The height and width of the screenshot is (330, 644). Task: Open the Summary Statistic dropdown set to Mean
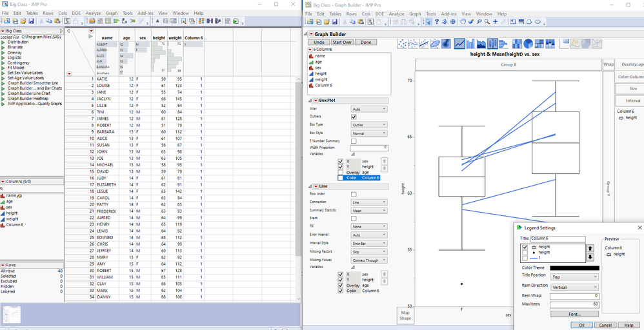(368, 210)
